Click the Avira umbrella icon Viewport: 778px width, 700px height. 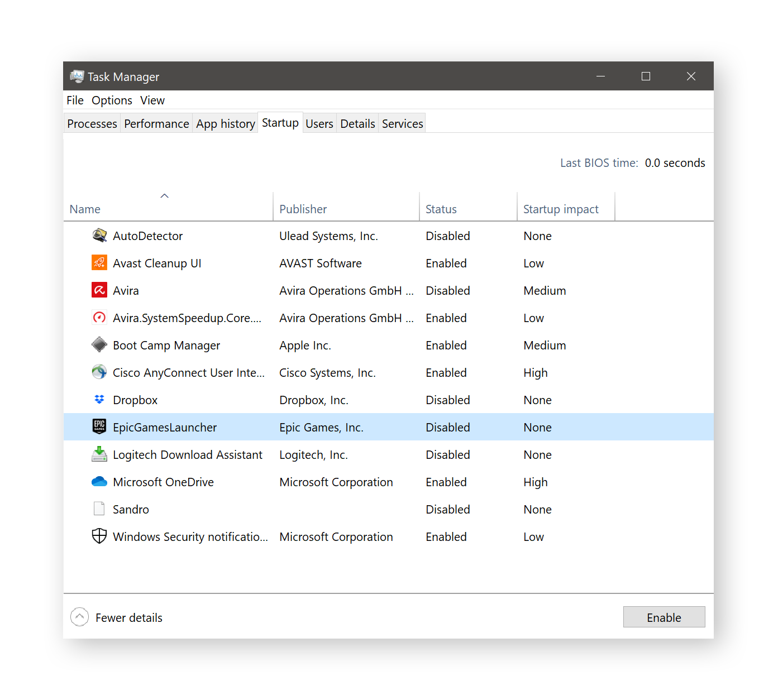(x=99, y=290)
